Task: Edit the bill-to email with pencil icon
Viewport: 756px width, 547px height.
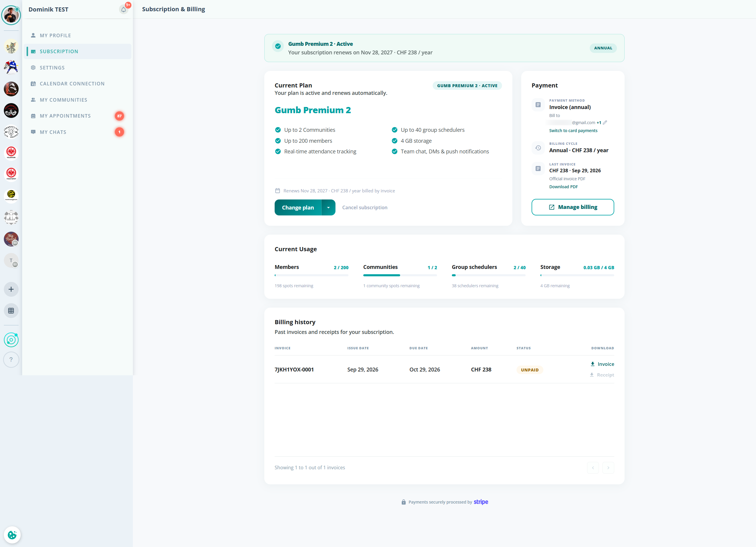Action: tap(605, 122)
